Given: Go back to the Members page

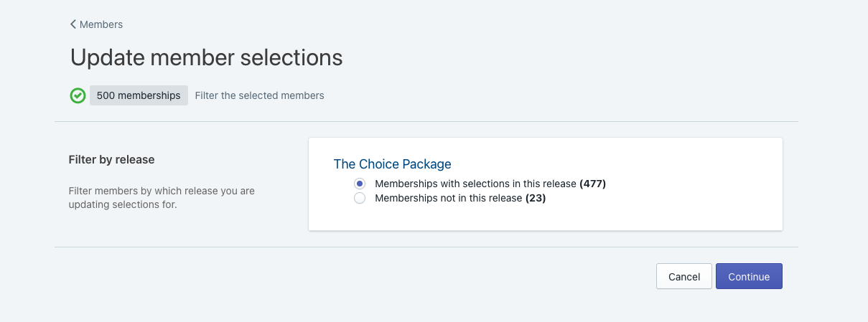Looking at the screenshot, I should [x=101, y=24].
